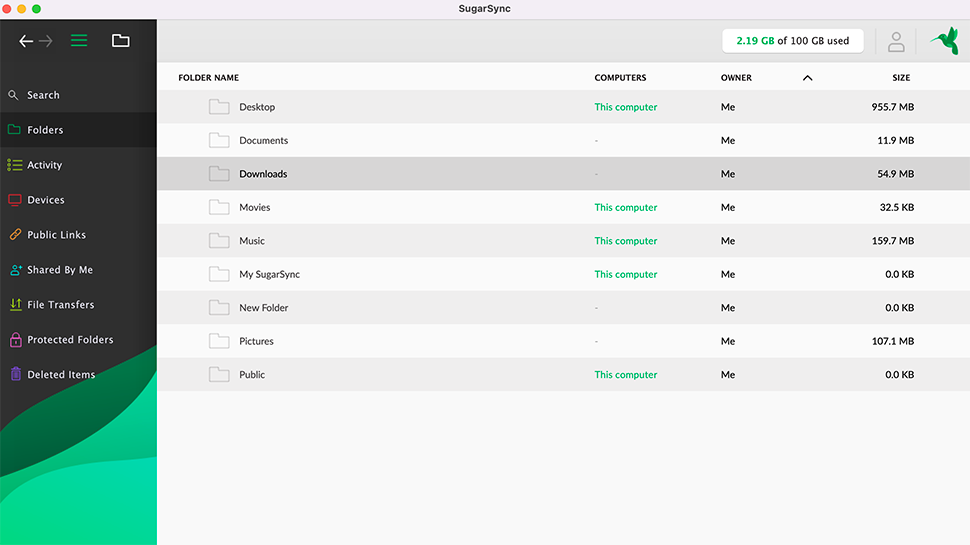Viewport: 970px width, 545px height.
Task: Open the Devices sidebar label
Action: click(46, 200)
